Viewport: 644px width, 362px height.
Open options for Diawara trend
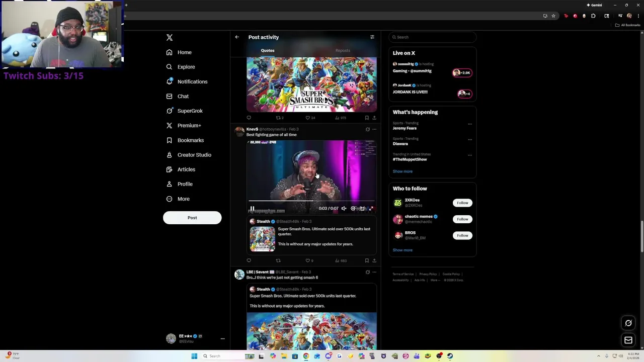470,139
